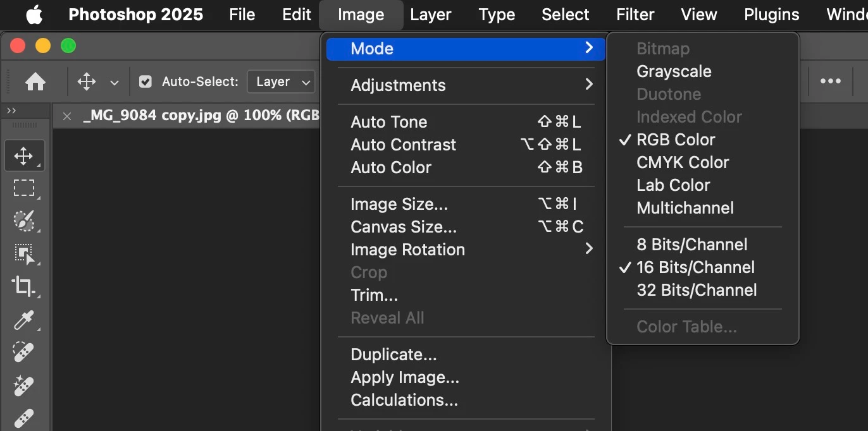Viewport: 868px width, 431px height.
Task: Open the Apple menu
Action: [x=34, y=14]
